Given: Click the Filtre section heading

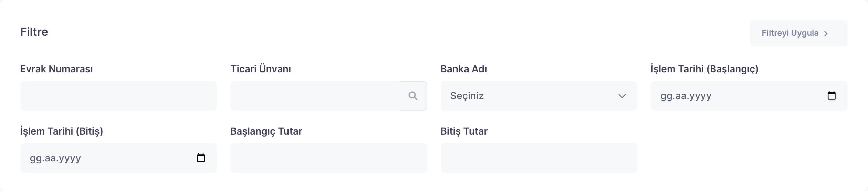Looking at the screenshot, I should pos(34,32).
